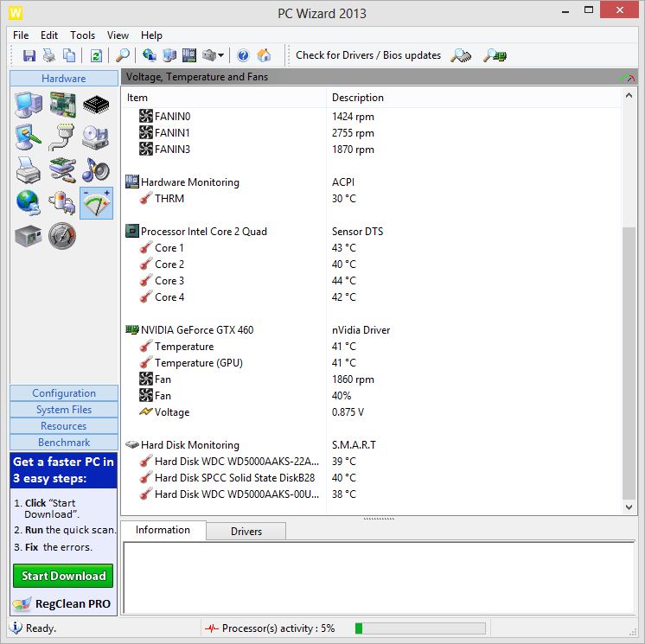Select the Multimedia music note speaker icon
The height and width of the screenshot is (644, 645).
click(x=96, y=169)
